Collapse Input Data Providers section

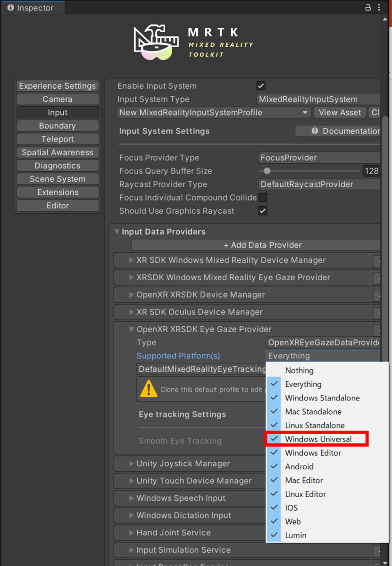click(x=117, y=232)
